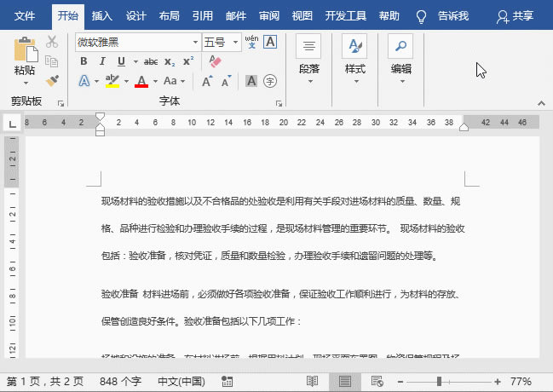Expand font color dropdown arrow
Image resolution: width=553 pixels, height=392 pixels.
click(x=155, y=82)
